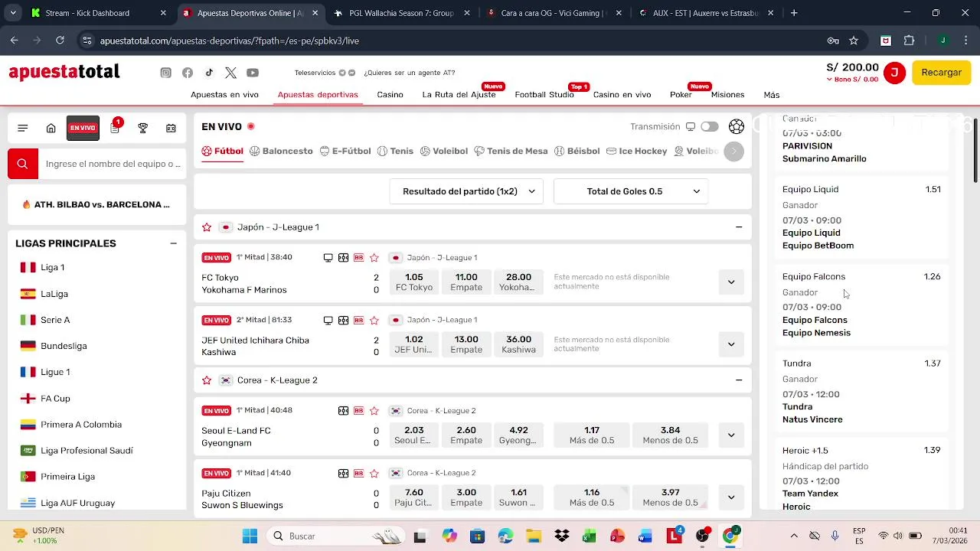Select Más de 0.5 at 1.17

[592, 435]
